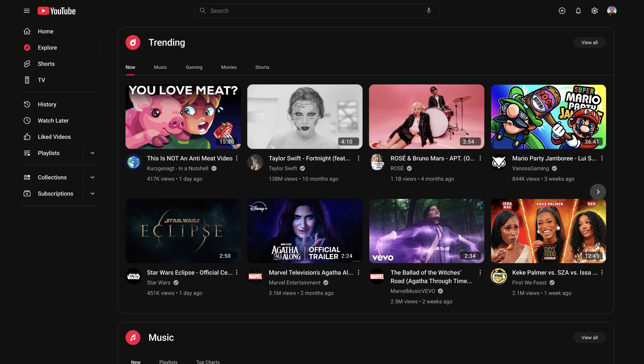The image size is (644, 364).
Task: Click the Trending flame icon
Action: pos(133,42)
